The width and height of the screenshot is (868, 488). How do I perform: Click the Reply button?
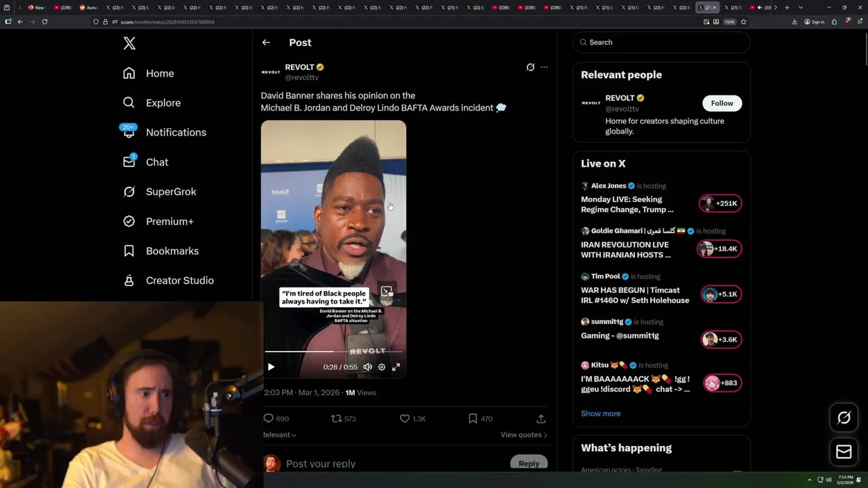(x=529, y=463)
